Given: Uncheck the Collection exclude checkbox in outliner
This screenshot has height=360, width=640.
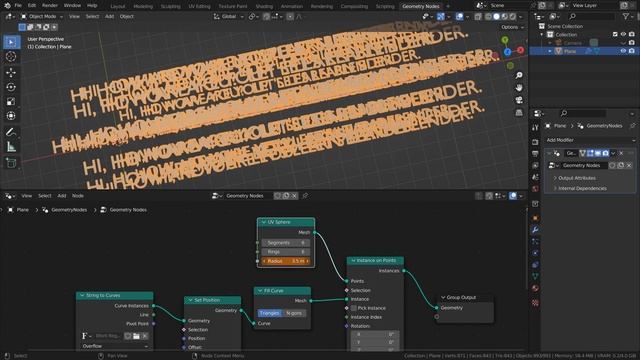Looking at the screenshot, I should (615, 35).
